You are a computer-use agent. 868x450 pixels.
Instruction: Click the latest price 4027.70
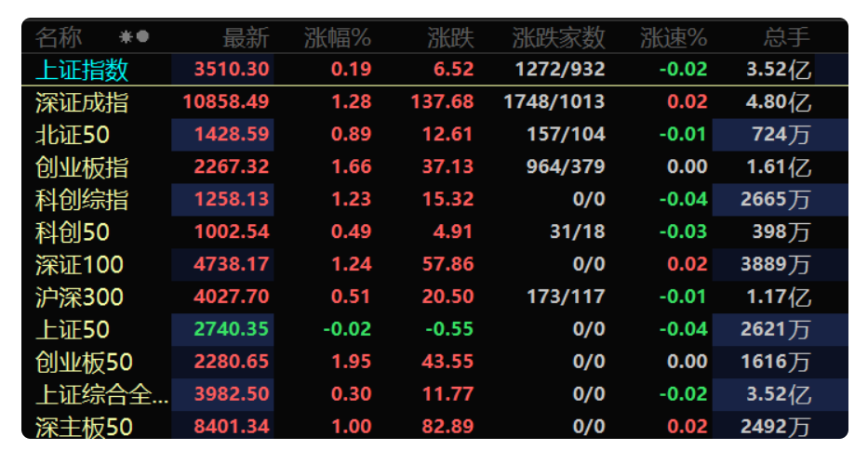[x=232, y=297]
